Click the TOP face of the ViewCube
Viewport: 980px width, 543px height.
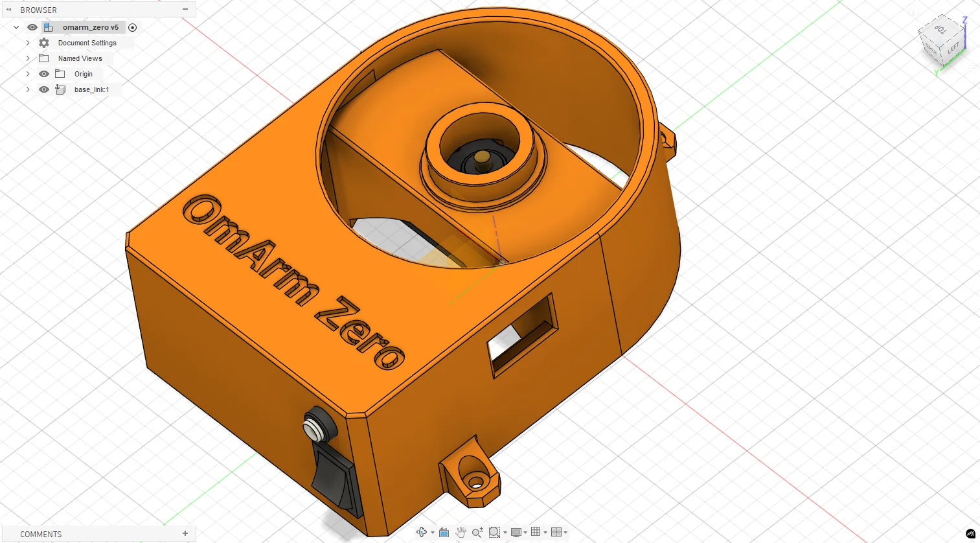pos(940,30)
